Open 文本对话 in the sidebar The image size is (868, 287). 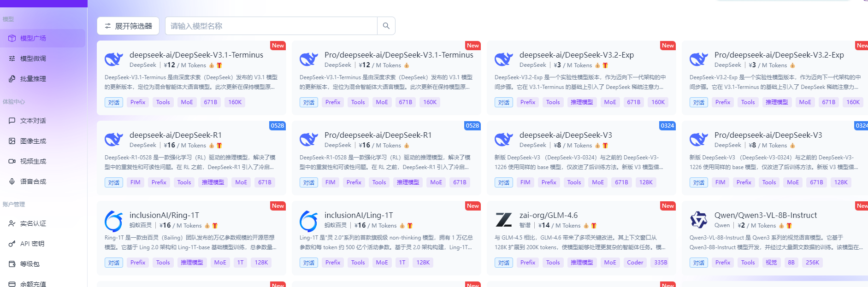33,121
